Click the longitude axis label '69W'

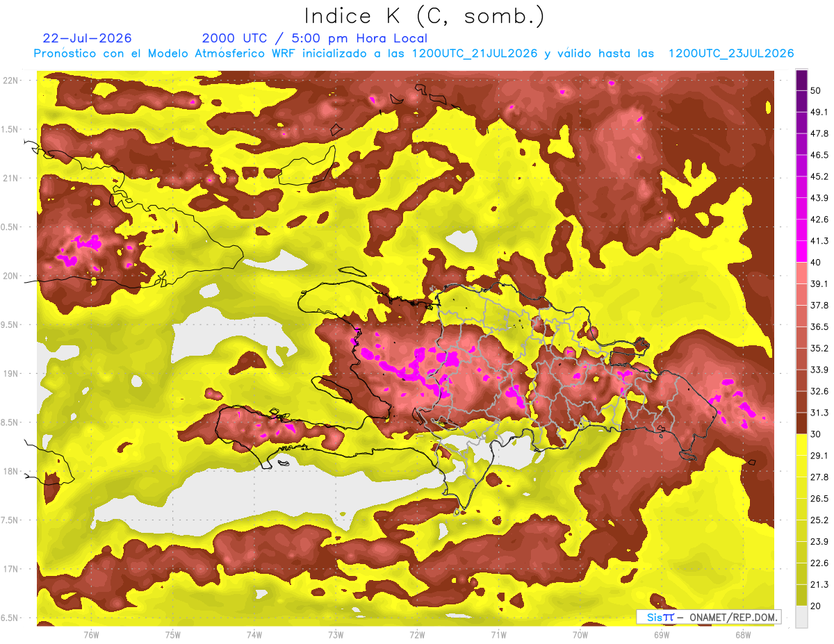[x=662, y=634]
